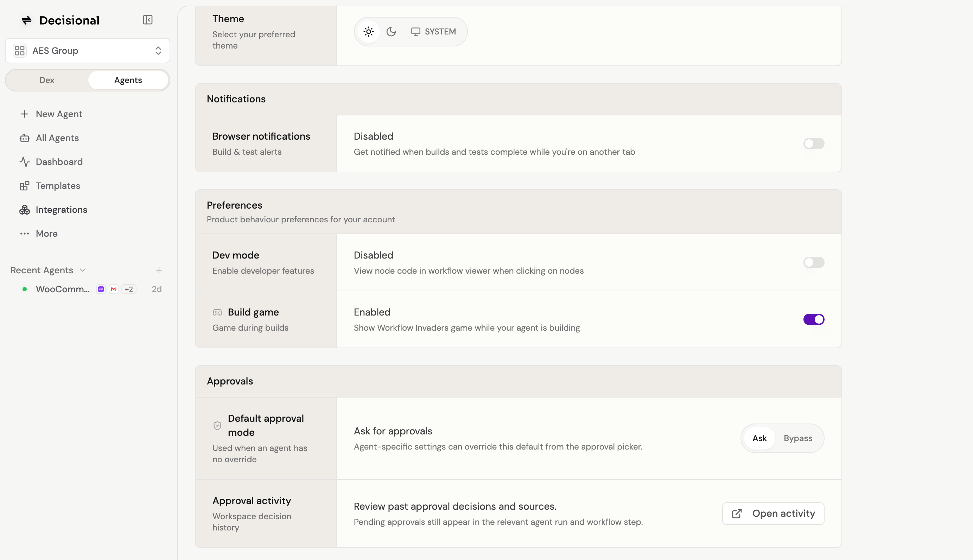Click the AES Group workspace grid icon
Screen dimensions: 973x560
(x=20, y=50)
